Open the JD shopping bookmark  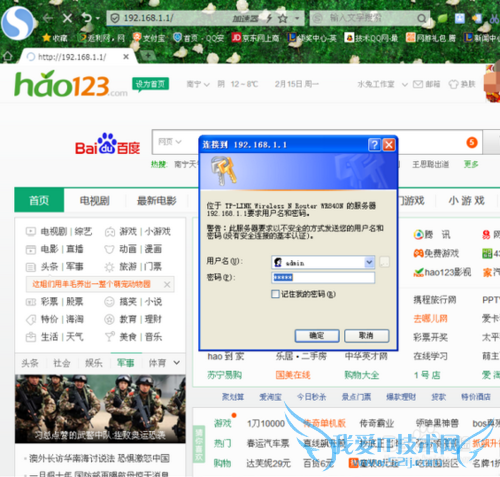[255, 38]
